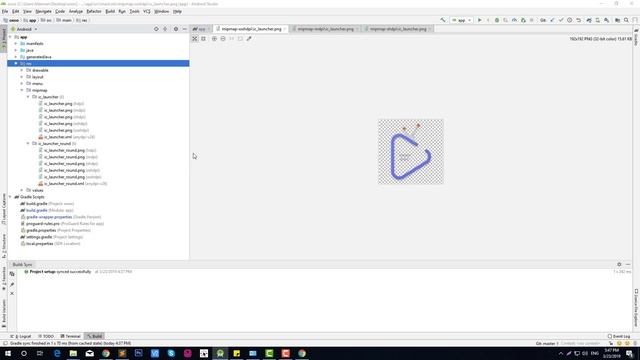Click scroll-from-source target icon in Project panel
This screenshot has width=640, height=360.
coord(156,29)
